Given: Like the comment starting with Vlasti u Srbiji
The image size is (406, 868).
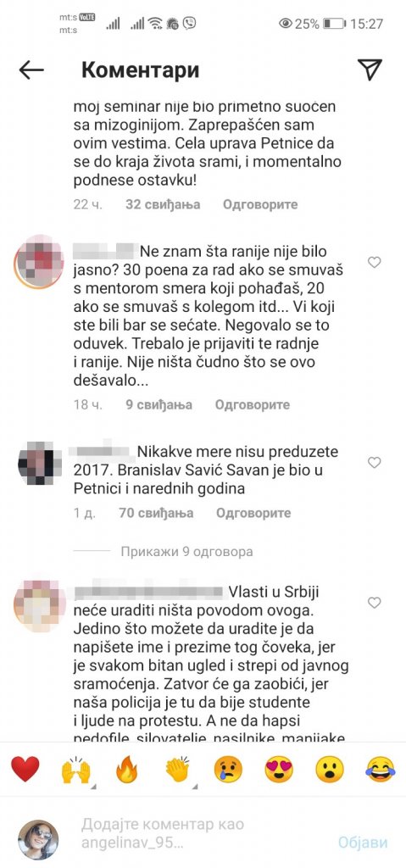Looking at the screenshot, I should pyautogui.click(x=375, y=603).
